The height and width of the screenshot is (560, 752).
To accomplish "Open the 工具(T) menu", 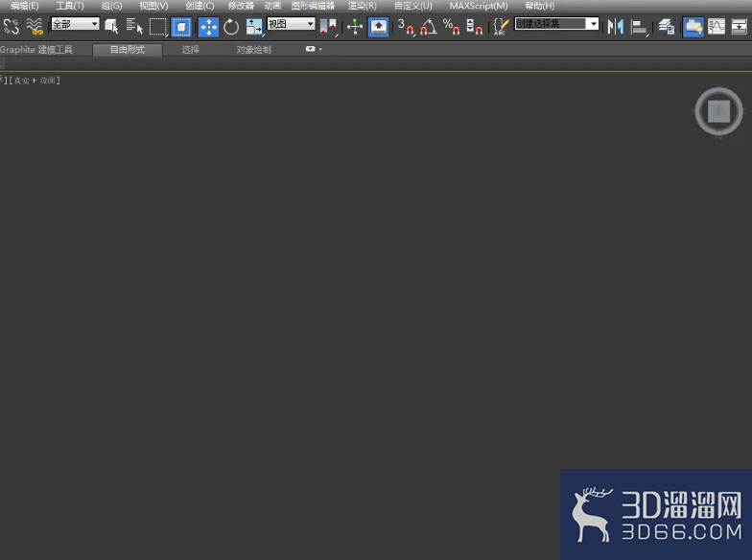I will 70,6.
